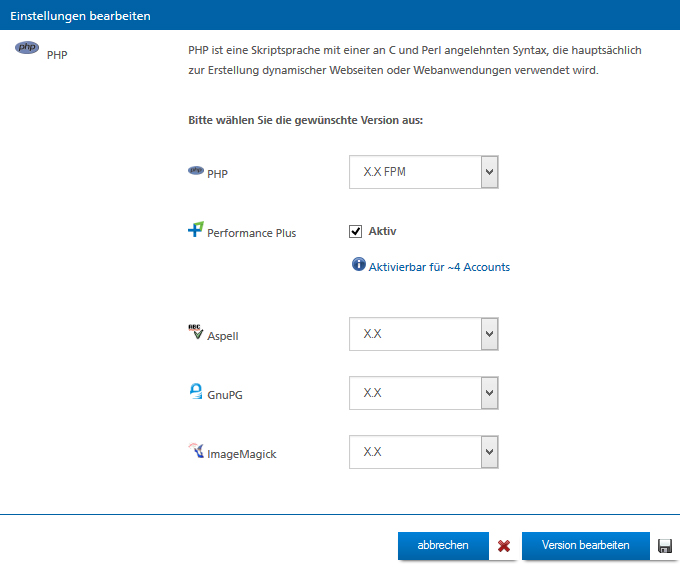Click the GnuPG padlock icon
This screenshot has width=680, height=568.
(x=196, y=391)
